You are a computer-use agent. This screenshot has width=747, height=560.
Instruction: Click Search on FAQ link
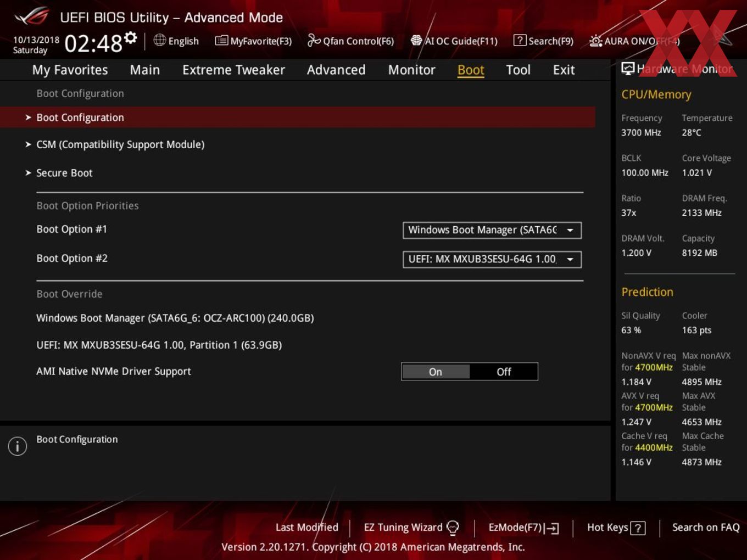tap(706, 527)
